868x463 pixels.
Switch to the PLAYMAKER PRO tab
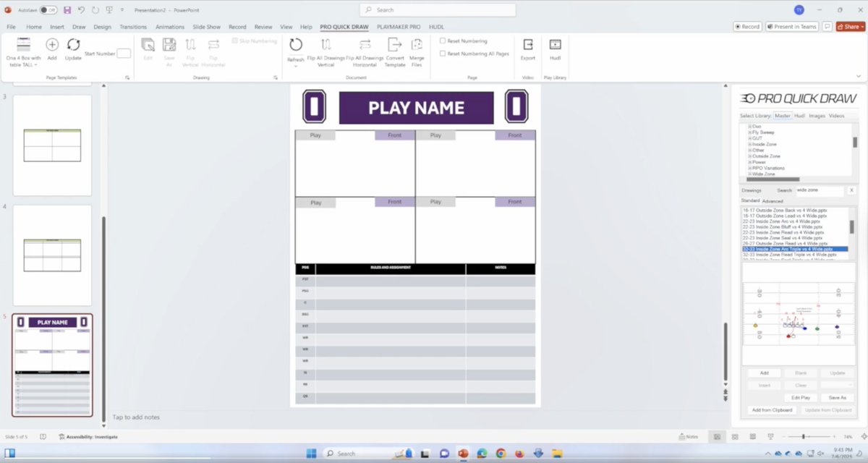399,27
